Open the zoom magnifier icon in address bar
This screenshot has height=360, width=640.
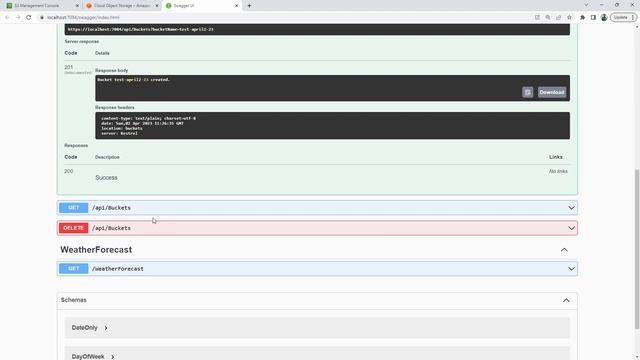[548, 18]
